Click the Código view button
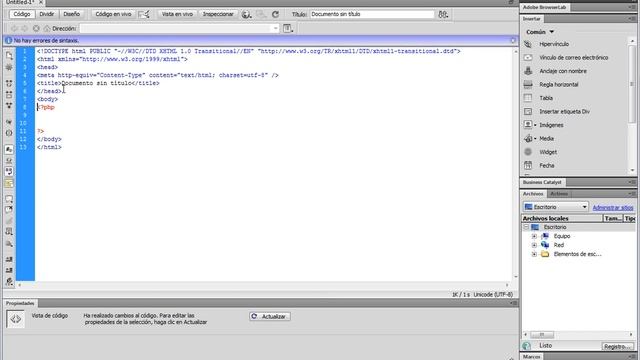This screenshot has width=640, height=360. coord(22,14)
